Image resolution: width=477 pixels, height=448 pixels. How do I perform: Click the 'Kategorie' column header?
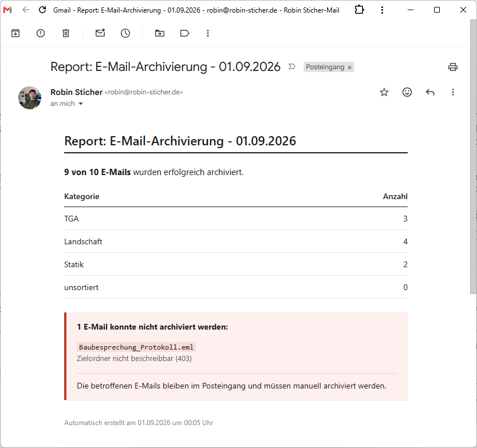point(81,197)
